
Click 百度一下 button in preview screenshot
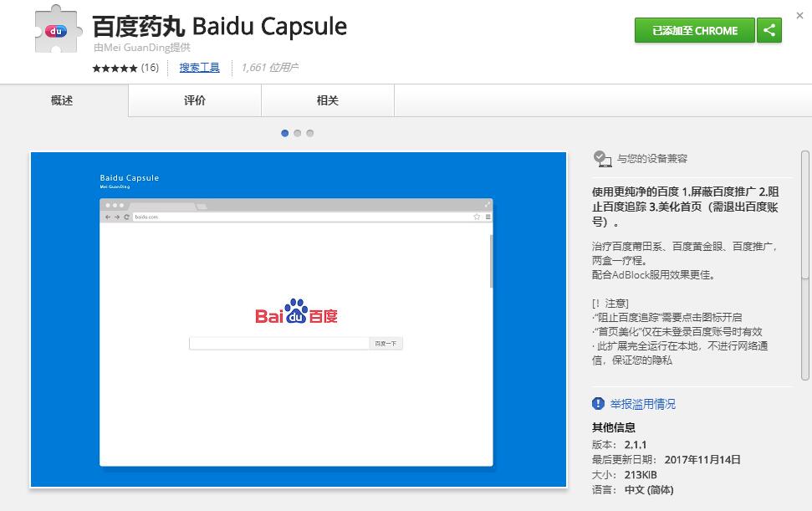[386, 343]
